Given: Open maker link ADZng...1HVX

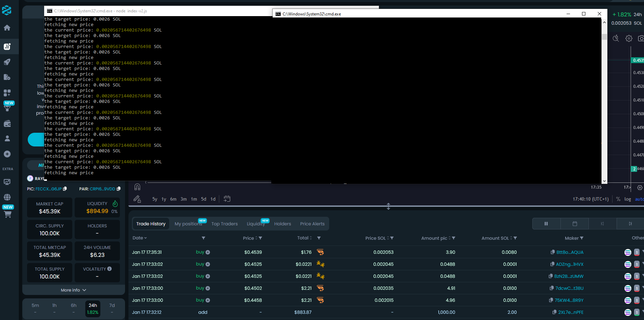Looking at the screenshot, I should click(x=569, y=264).
